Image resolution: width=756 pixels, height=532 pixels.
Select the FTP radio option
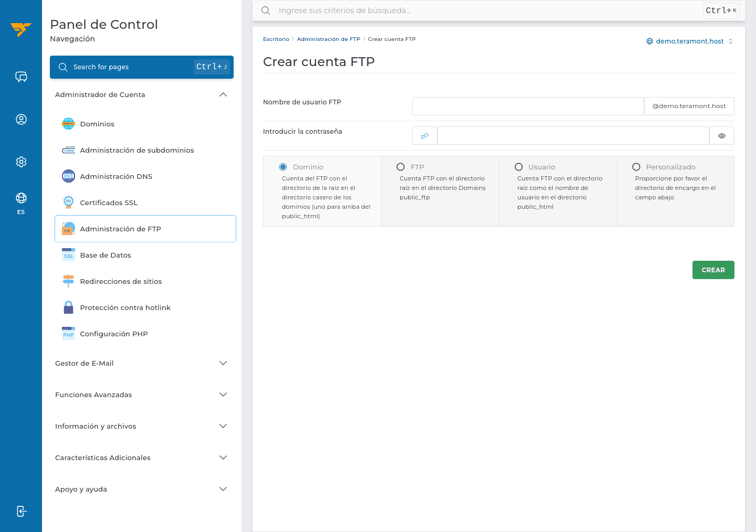click(401, 167)
